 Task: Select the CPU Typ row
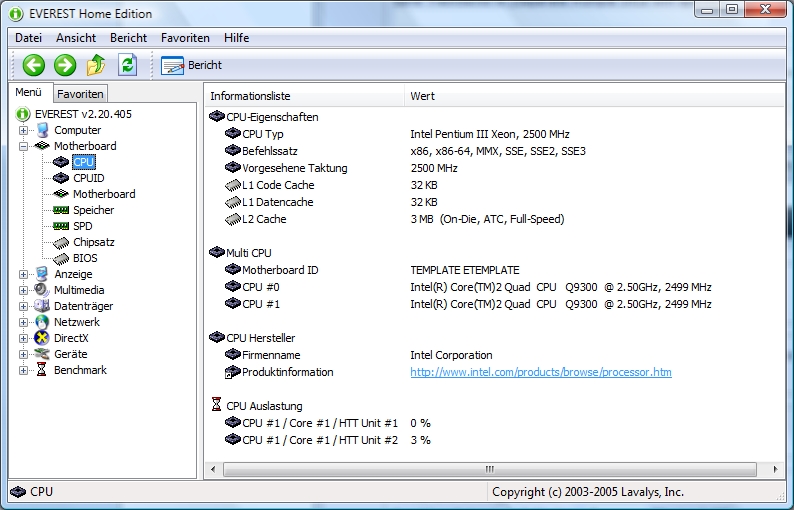(x=494, y=134)
